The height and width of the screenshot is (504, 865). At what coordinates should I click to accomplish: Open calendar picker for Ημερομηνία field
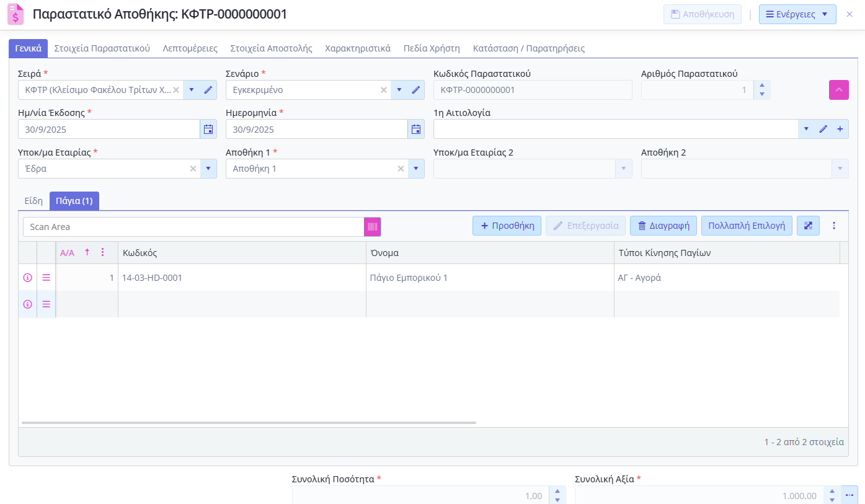(x=416, y=130)
